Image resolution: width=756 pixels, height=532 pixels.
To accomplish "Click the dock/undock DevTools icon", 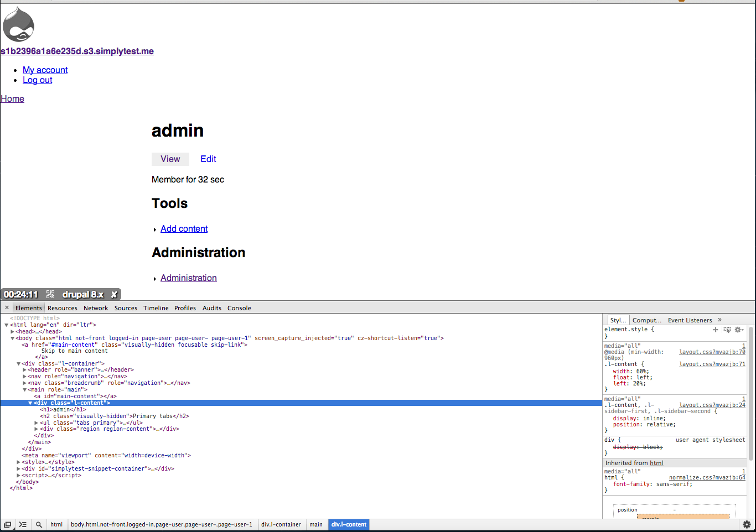I will tap(8, 524).
